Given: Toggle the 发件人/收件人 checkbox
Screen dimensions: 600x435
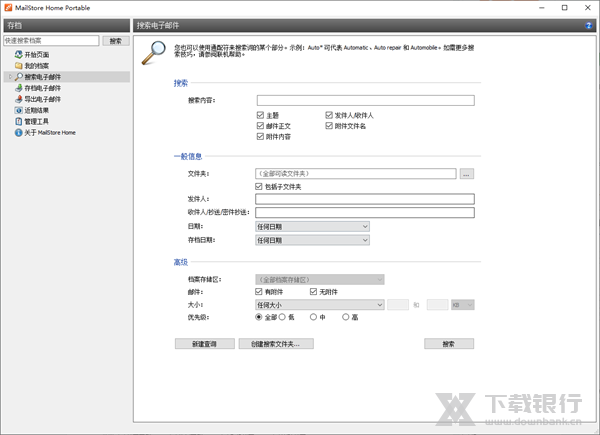Looking at the screenshot, I should pyautogui.click(x=329, y=115).
